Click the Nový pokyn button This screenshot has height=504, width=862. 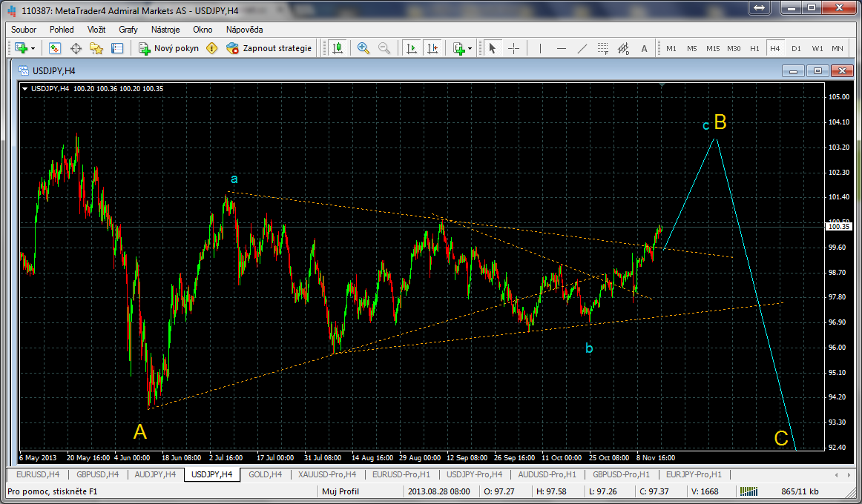pyautogui.click(x=168, y=48)
